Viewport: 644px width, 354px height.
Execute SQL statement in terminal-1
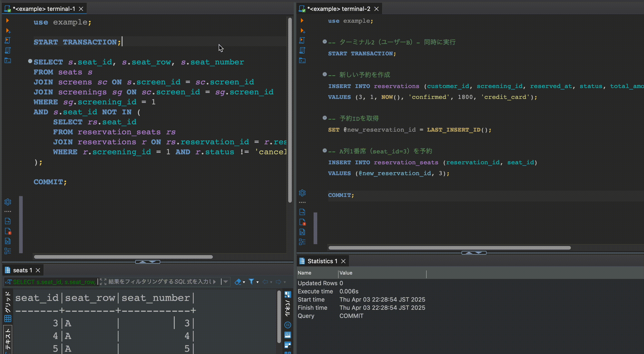(x=7, y=20)
